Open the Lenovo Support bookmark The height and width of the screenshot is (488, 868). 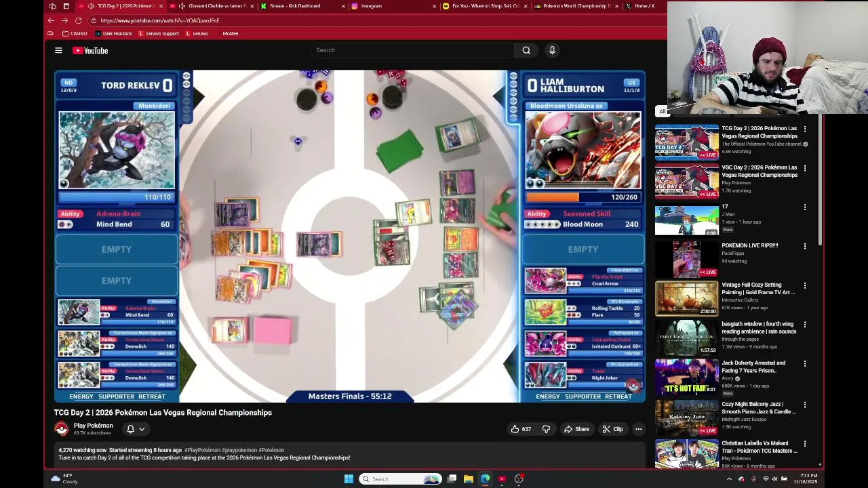click(x=159, y=33)
